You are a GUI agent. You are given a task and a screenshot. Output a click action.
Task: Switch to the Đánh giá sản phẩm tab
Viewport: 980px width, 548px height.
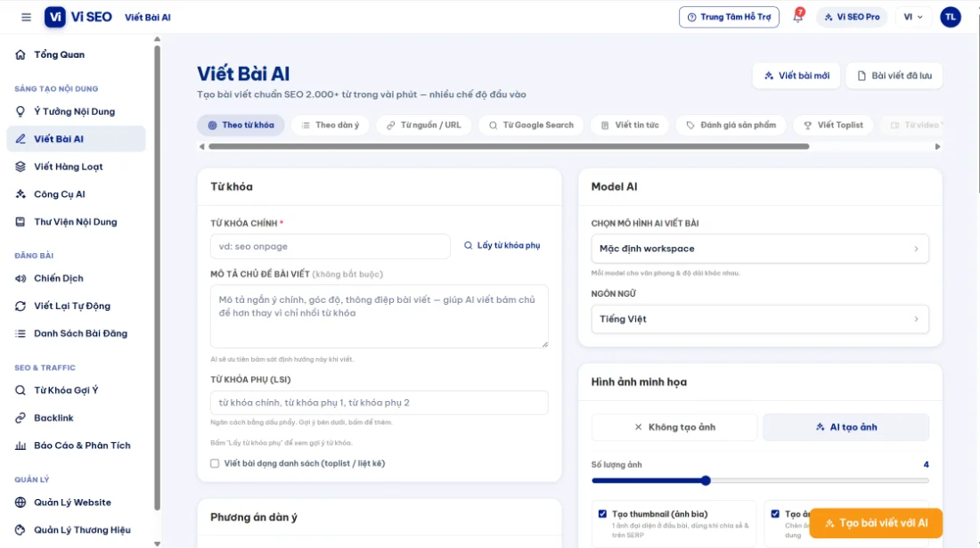click(731, 125)
